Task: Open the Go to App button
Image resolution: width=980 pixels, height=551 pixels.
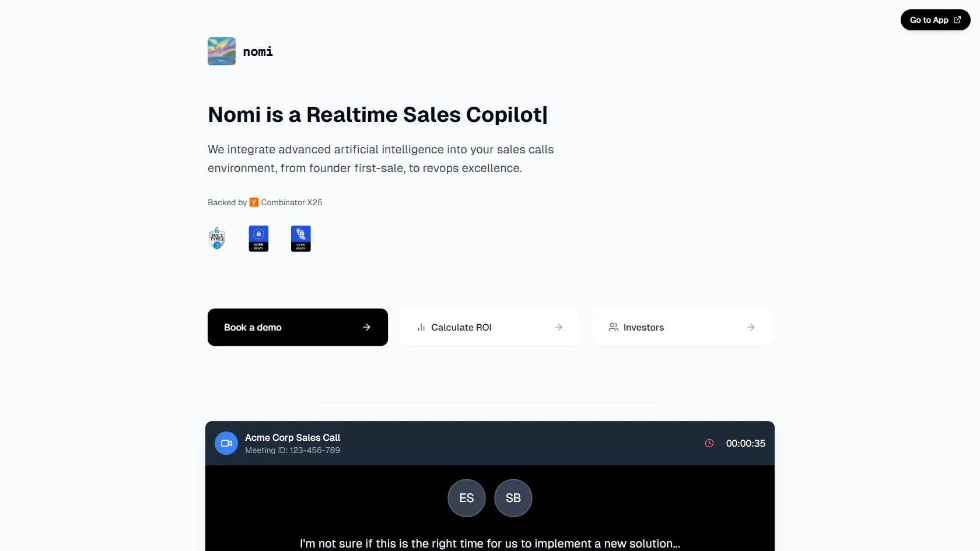Action: 935,20
